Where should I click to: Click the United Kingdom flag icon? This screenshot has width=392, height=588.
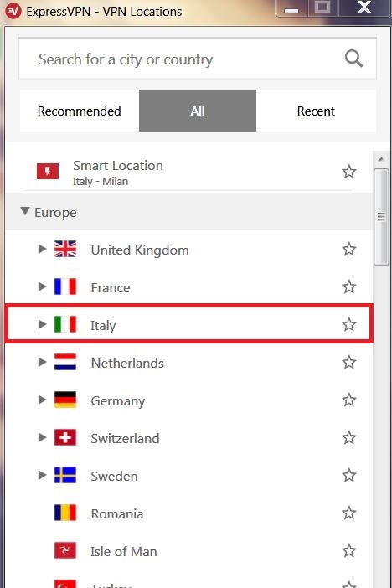pyautogui.click(x=65, y=249)
